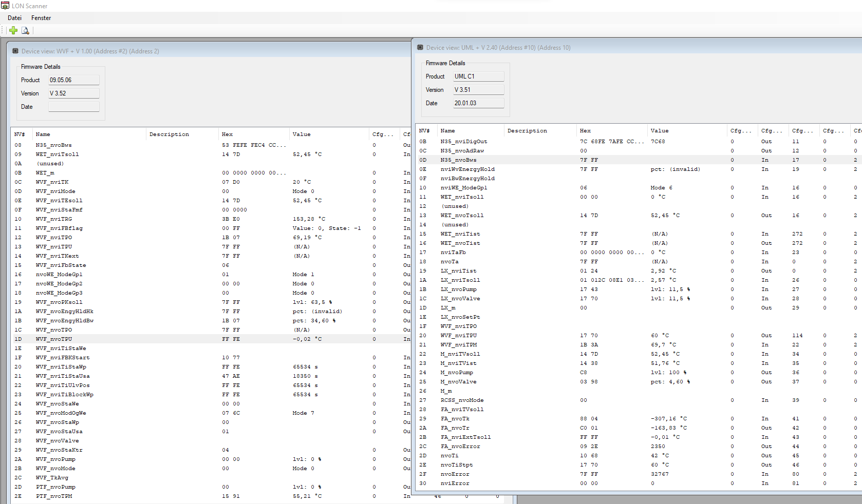Click the WVF device view window icon
Image resolution: width=862 pixels, height=504 pixels.
pos(15,51)
